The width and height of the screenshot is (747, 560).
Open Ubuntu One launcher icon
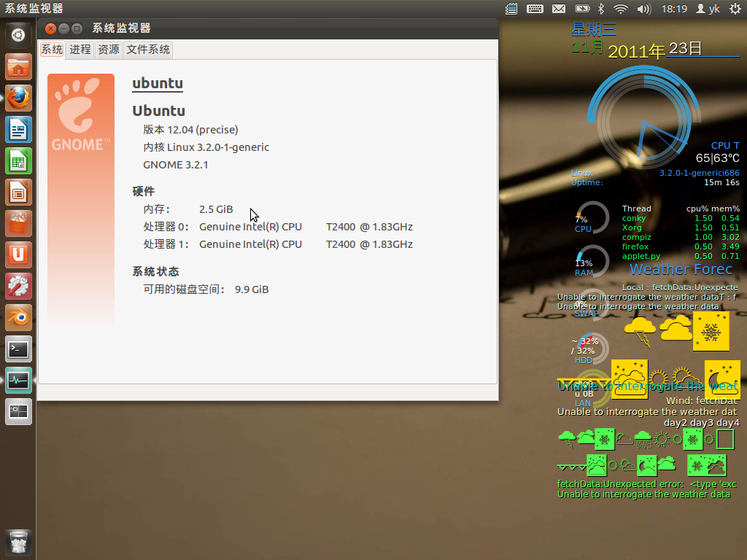coord(18,255)
